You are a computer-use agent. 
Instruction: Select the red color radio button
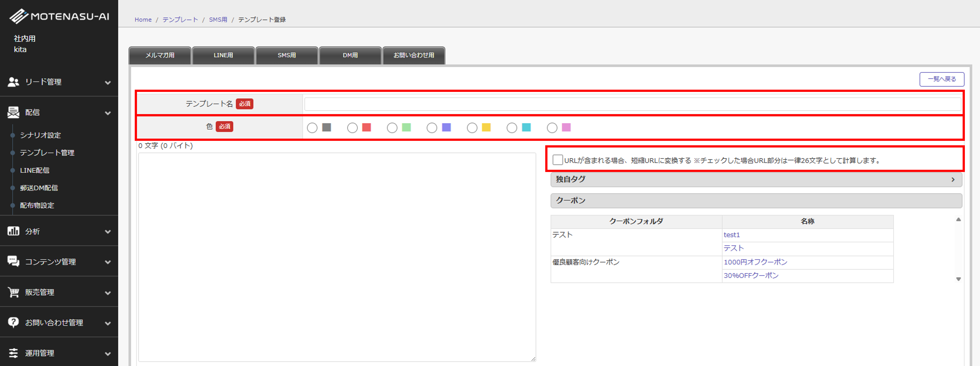pyautogui.click(x=352, y=128)
